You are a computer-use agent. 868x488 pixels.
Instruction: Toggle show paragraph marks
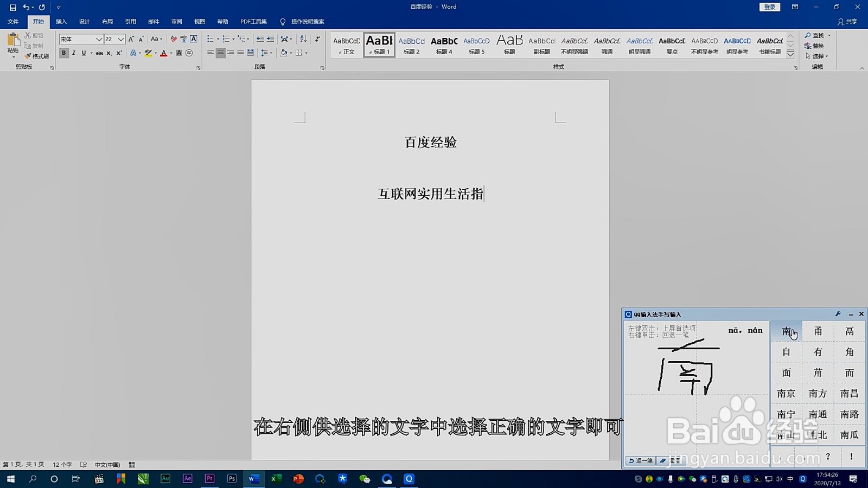tap(317, 39)
